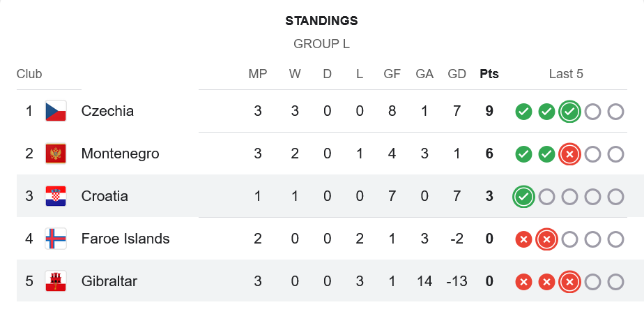Screen dimensions: 644x314
Task: Click the Czechia flag icon
Action: click(56, 111)
